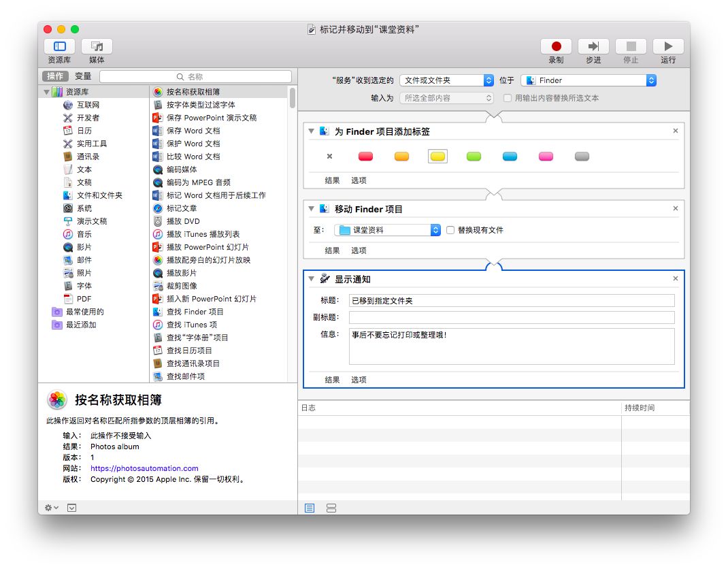Switch to the 变量 tab
Image resolution: width=728 pixels, height=569 pixels.
coord(83,76)
